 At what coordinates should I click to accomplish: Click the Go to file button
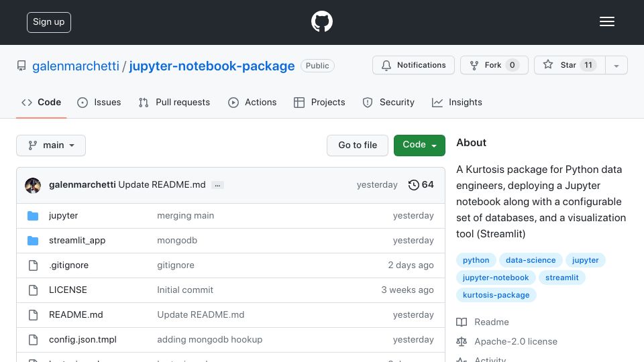(358, 145)
